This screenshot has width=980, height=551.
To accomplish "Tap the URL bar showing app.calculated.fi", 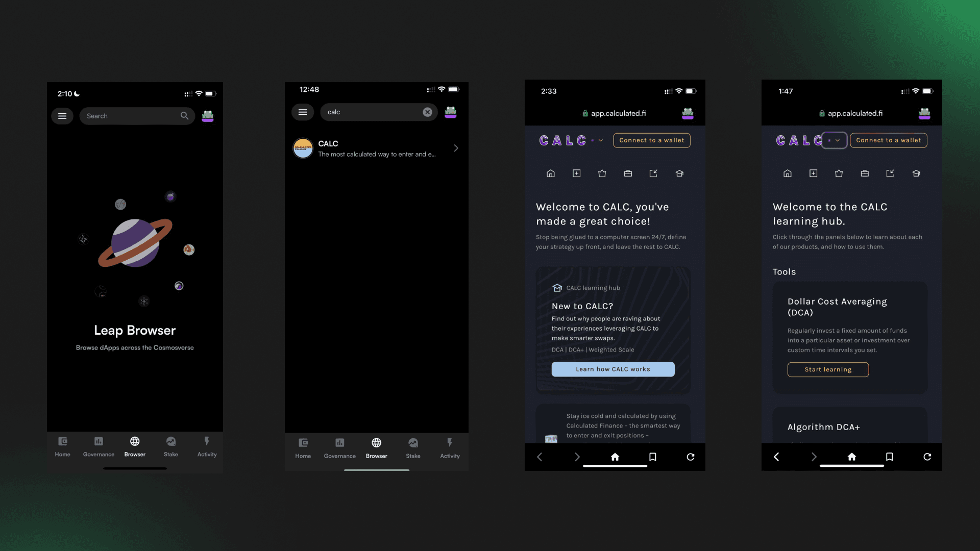I will (614, 113).
